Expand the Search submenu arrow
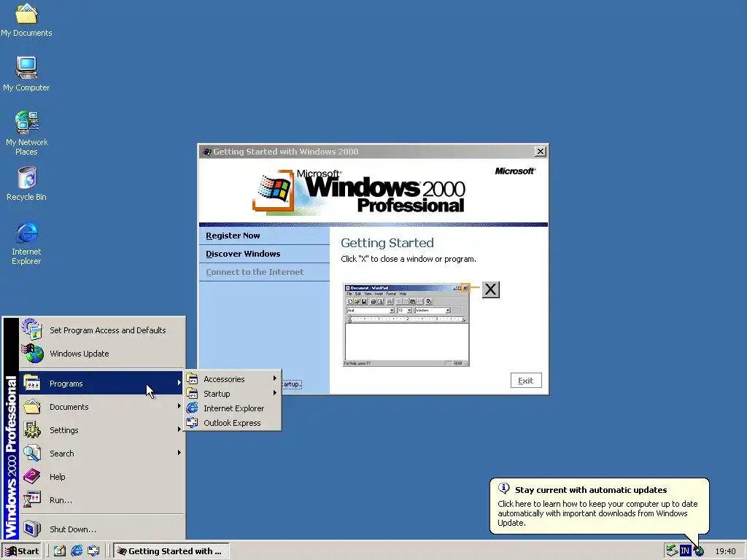 [x=179, y=452]
